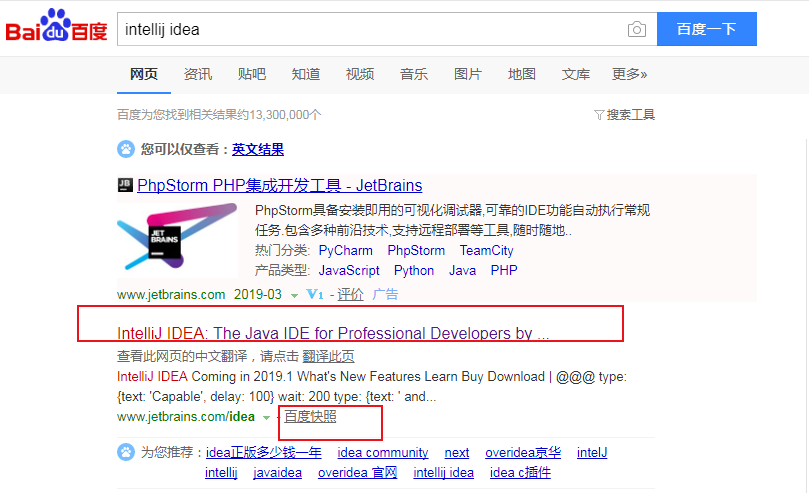Screen dimensions: 809x493
Task: Click the 评价 link
Action: click(x=350, y=294)
